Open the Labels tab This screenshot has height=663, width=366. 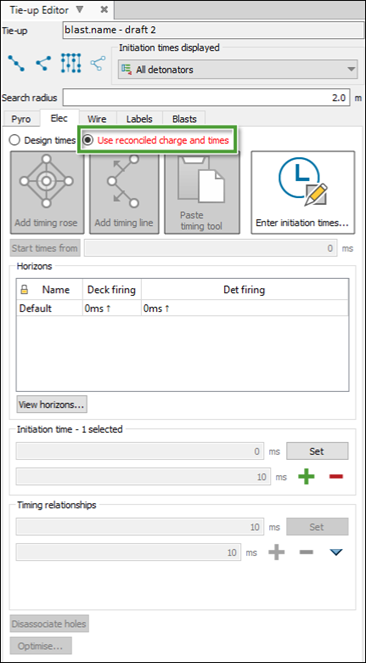pos(139,119)
